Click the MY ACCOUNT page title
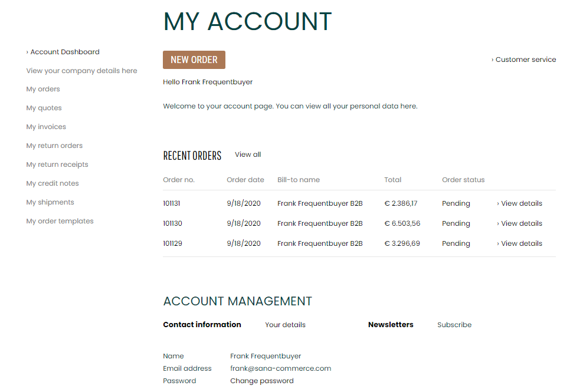The height and width of the screenshot is (392, 583). tap(248, 22)
